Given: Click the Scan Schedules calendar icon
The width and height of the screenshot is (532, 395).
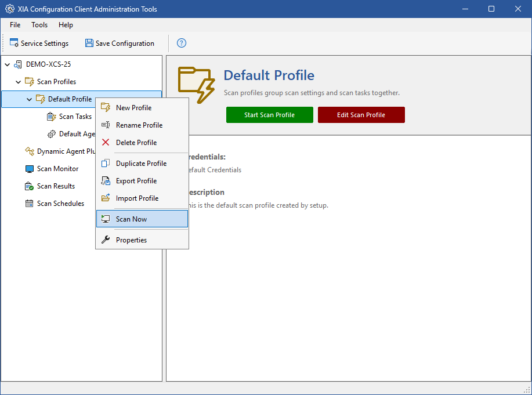Looking at the screenshot, I should [30, 204].
